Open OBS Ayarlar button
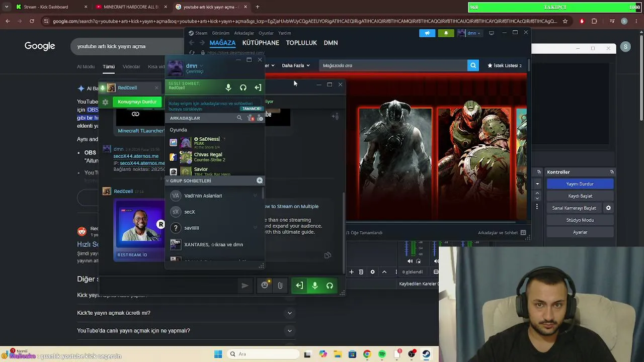This screenshot has width=644, height=362. coord(580,232)
